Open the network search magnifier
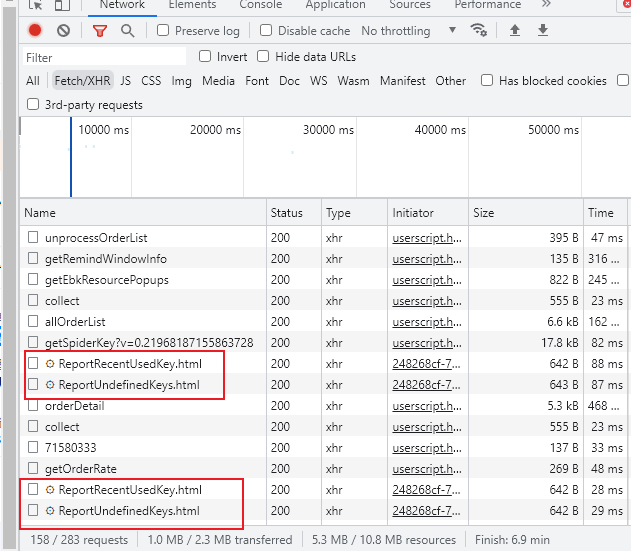 127,31
